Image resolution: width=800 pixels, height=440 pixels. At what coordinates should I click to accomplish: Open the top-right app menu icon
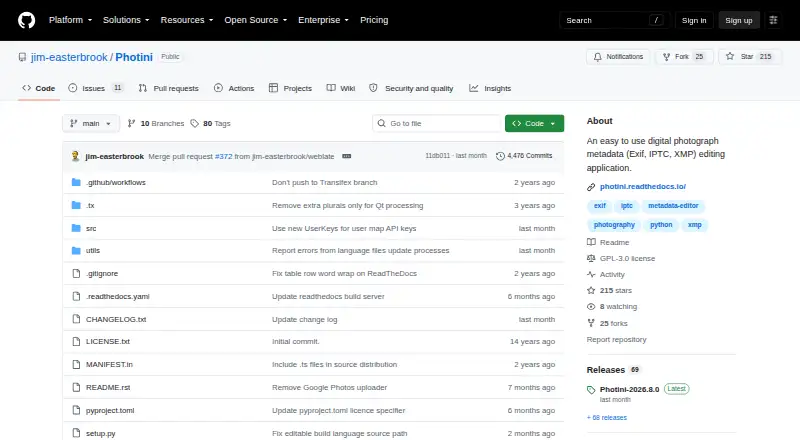[773, 20]
